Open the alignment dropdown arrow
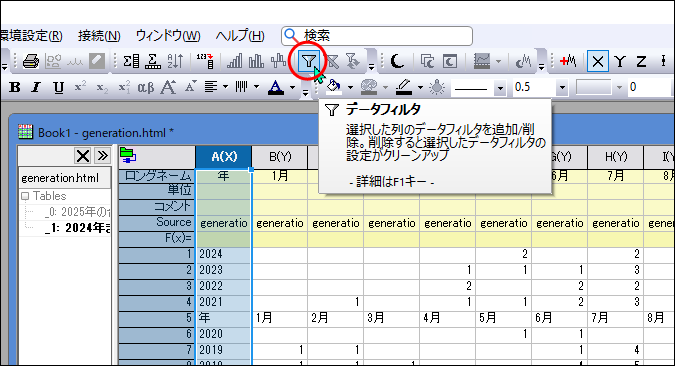Screen dimensions: 675x366 [226, 87]
